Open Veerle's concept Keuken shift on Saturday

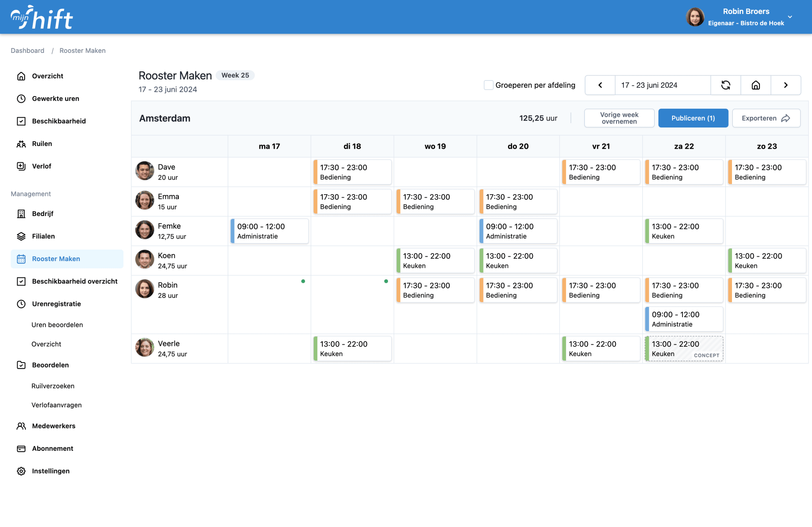tap(684, 349)
